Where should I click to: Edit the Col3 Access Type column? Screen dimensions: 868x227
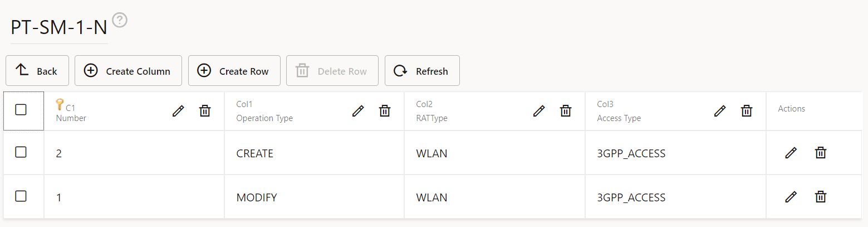720,111
